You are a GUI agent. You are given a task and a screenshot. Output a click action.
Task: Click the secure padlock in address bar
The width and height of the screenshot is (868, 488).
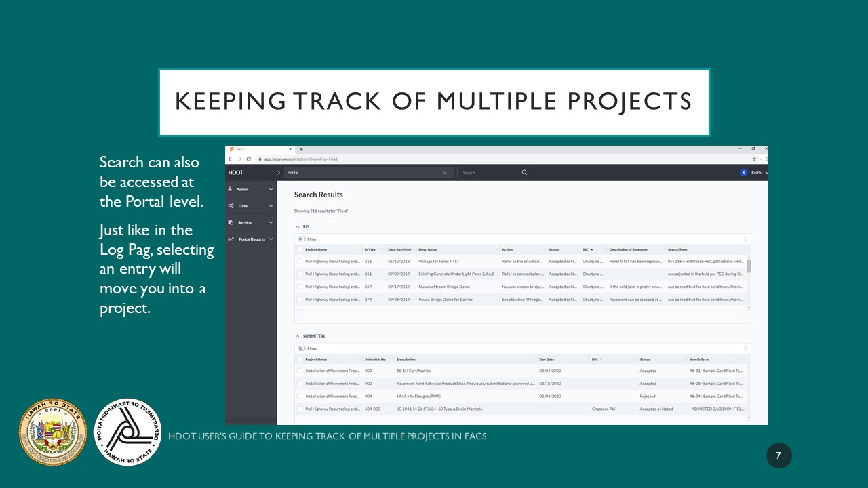258,159
